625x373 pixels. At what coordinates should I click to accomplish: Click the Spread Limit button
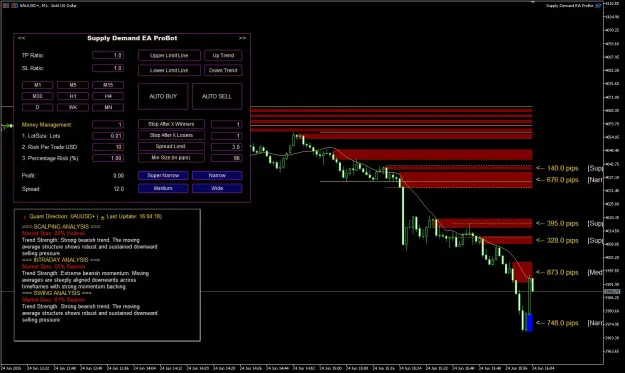(x=171, y=147)
